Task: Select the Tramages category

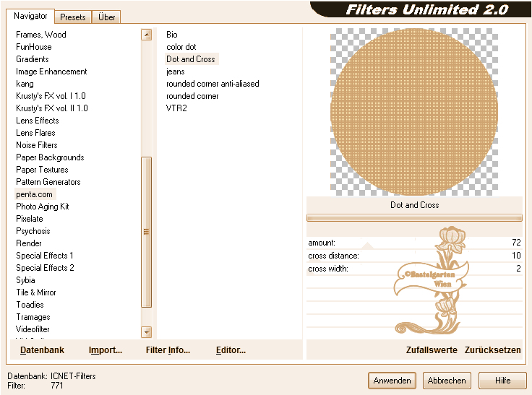Action: click(33, 317)
